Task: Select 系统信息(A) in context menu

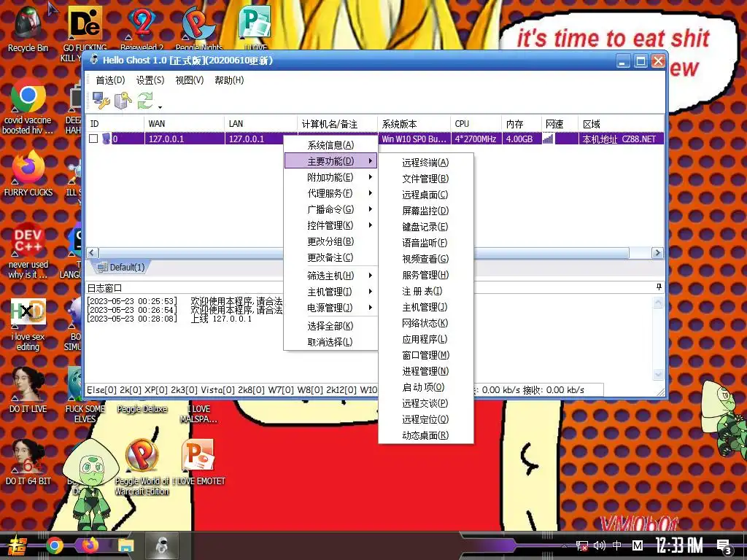Action: [x=330, y=145]
